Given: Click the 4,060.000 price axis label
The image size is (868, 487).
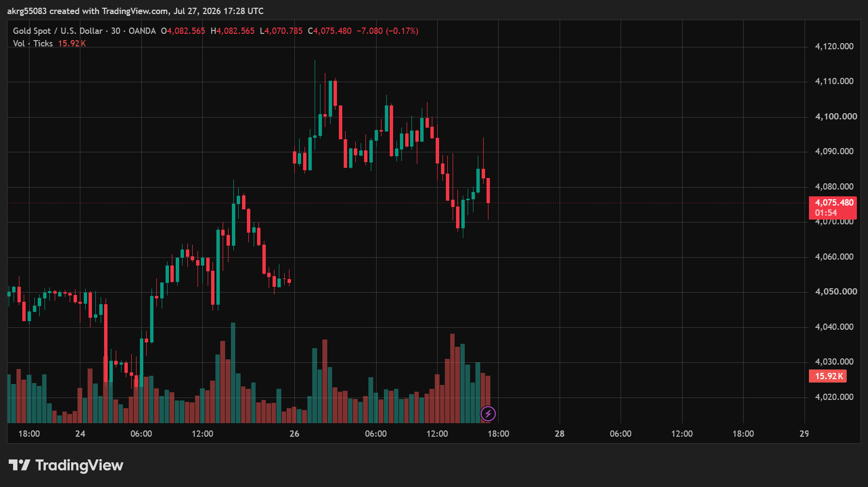Looking at the screenshot, I should [x=834, y=257].
